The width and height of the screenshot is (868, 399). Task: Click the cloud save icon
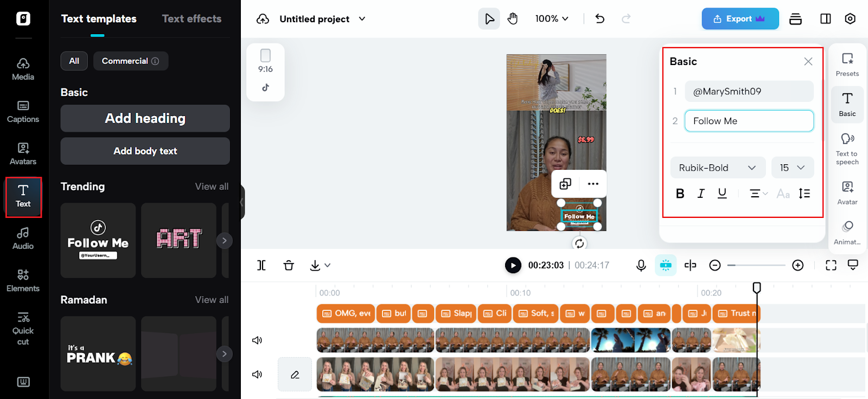(263, 19)
